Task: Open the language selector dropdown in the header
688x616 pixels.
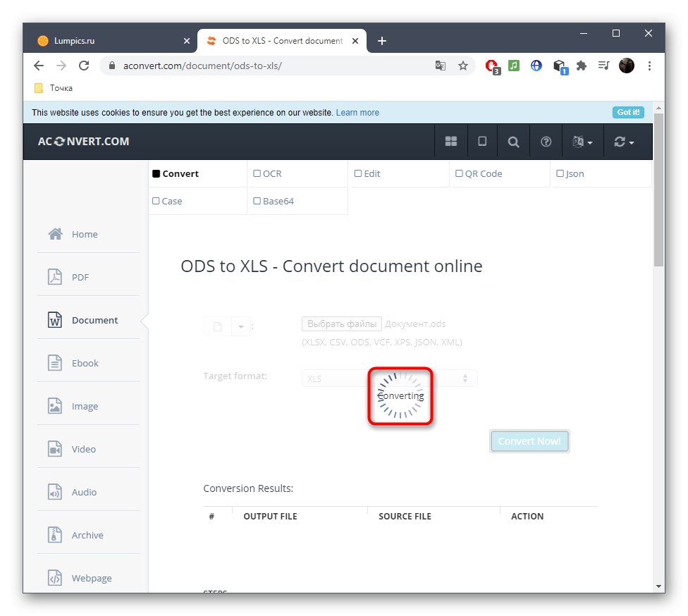Action: pyautogui.click(x=582, y=141)
